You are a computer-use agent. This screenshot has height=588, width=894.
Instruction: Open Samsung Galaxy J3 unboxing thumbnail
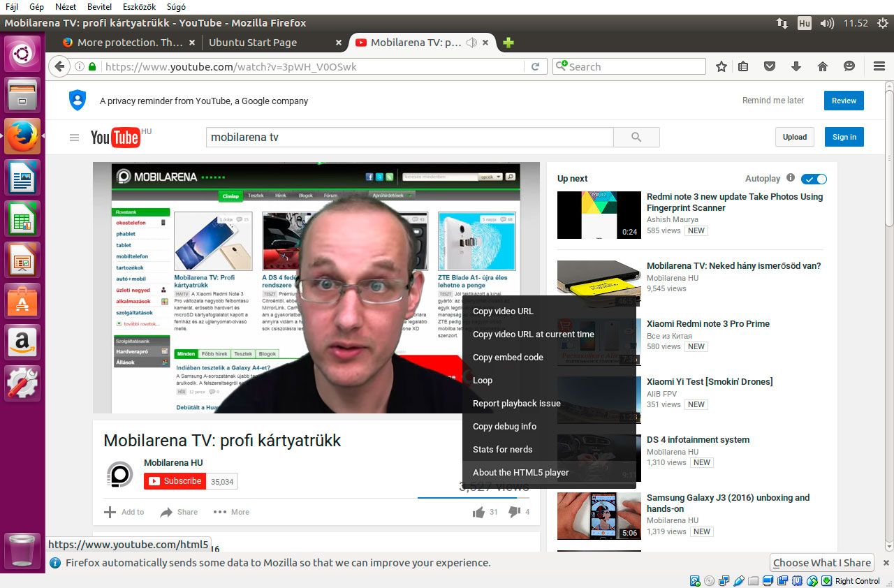(599, 516)
